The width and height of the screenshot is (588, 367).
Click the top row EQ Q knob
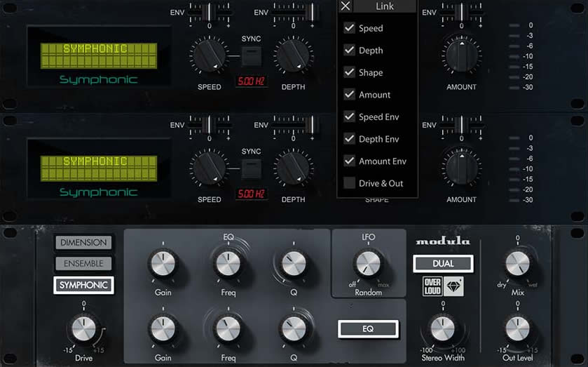click(294, 264)
